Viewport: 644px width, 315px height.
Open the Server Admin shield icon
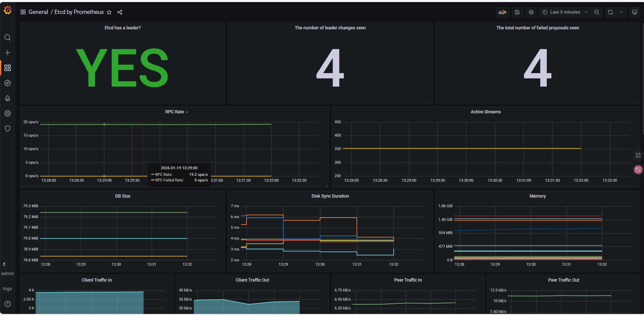pos(8,129)
